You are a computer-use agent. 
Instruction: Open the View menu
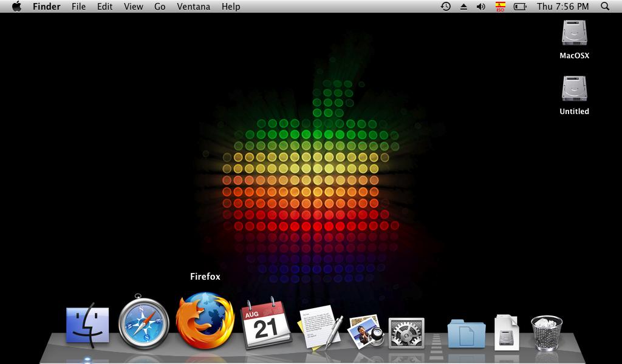[x=133, y=6]
